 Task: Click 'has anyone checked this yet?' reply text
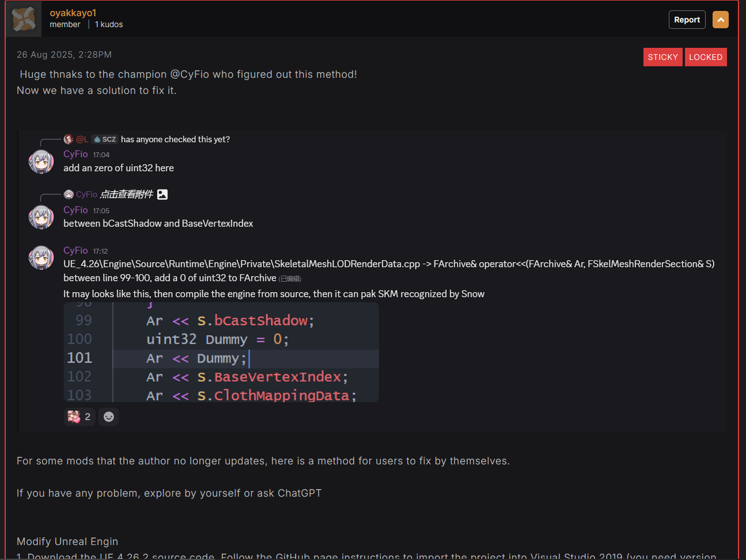(175, 139)
